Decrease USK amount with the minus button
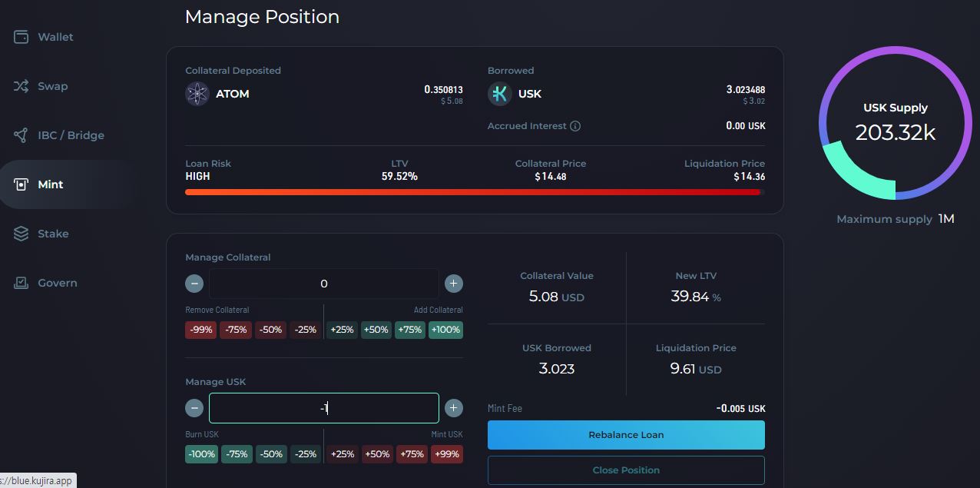Screen dimensions: 980x488 tap(194, 408)
